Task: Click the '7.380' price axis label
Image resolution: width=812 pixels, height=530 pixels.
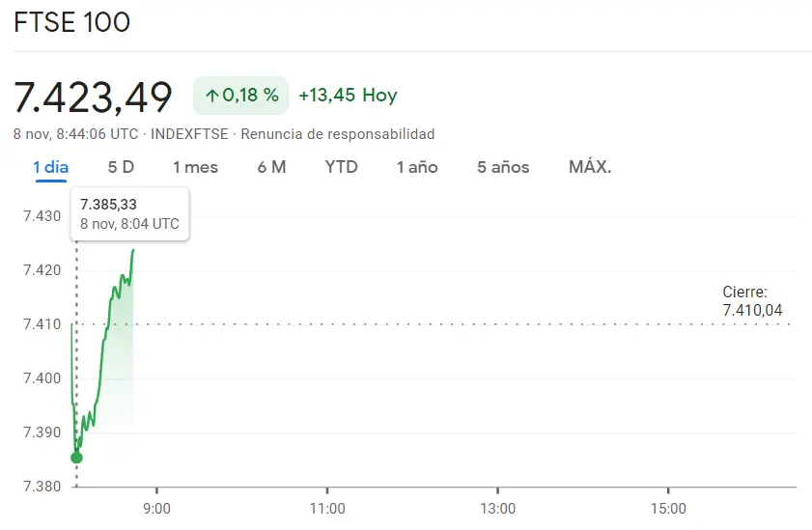Action: (42, 487)
